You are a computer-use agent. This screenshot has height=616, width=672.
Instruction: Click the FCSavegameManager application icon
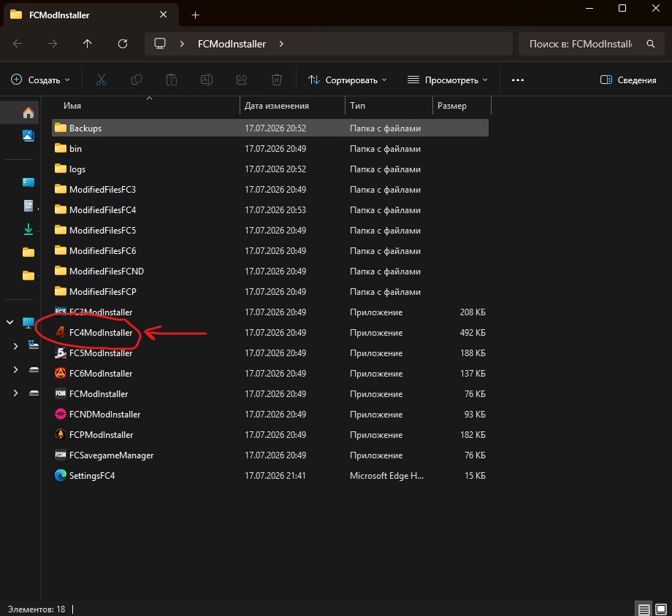click(x=61, y=455)
